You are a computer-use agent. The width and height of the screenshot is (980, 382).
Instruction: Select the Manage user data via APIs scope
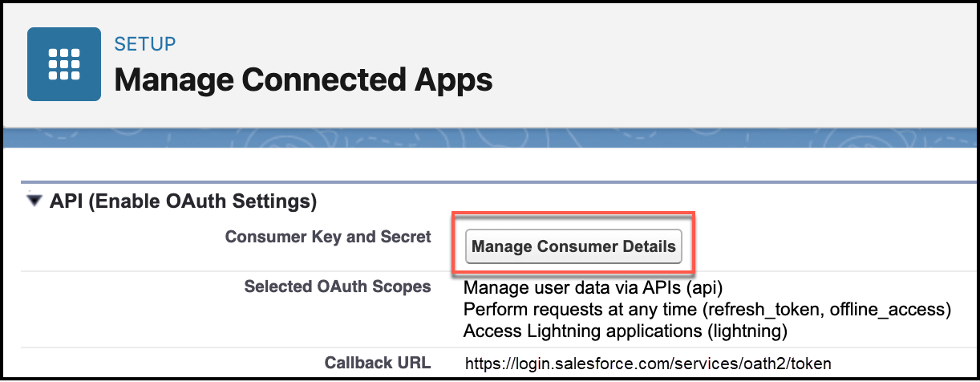tap(599, 287)
